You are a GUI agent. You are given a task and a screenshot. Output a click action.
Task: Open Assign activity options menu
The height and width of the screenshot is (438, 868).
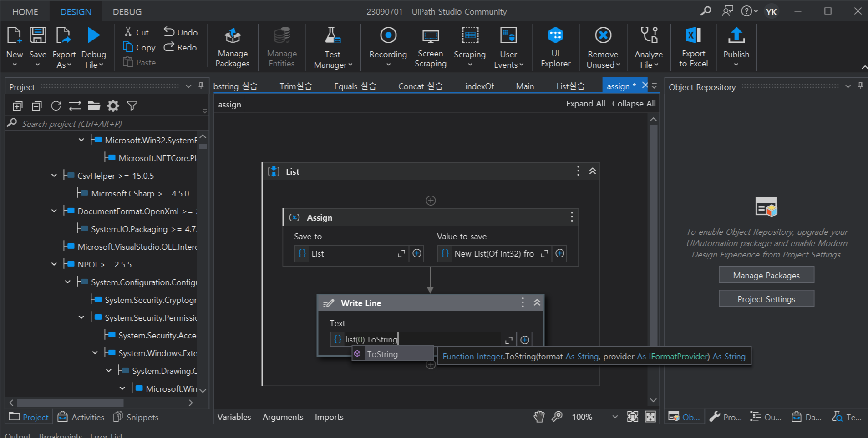coord(572,217)
